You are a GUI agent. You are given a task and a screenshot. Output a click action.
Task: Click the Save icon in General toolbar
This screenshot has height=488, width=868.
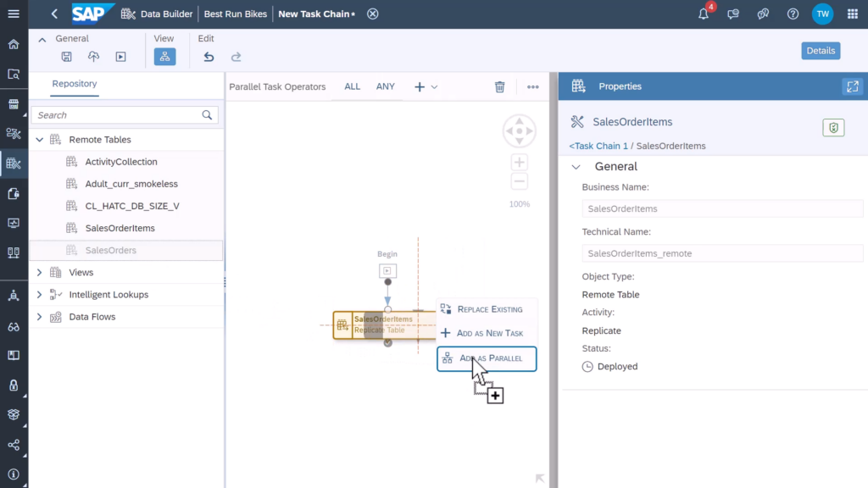tap(66, 57)
